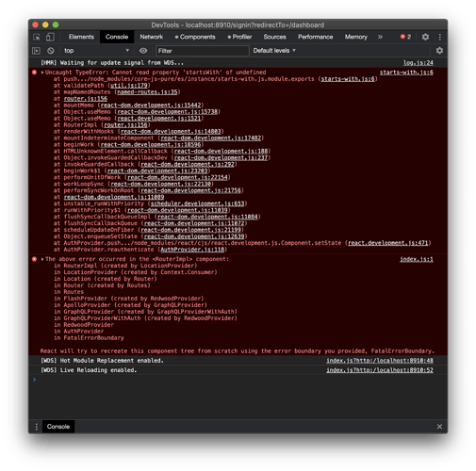The image size is (476, 471).
Task: Open the drawer three-dot menu icon
Action: coord(37,427)
